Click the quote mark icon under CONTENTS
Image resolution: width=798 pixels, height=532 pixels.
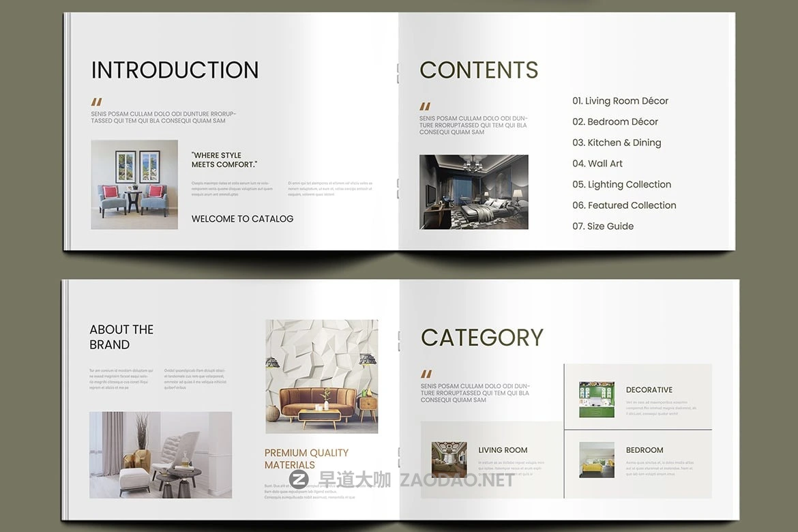point(425,106)
